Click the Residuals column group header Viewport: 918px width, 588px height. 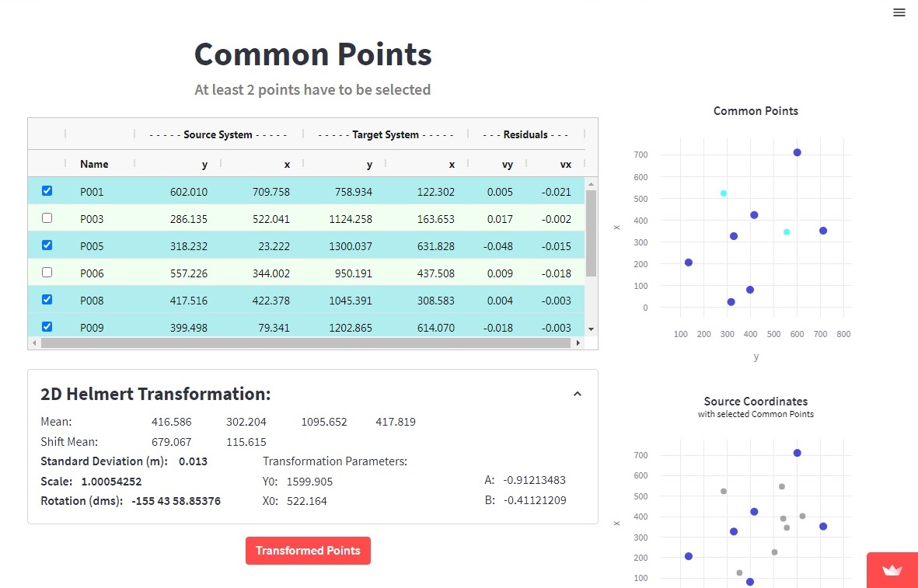point(525,134)
